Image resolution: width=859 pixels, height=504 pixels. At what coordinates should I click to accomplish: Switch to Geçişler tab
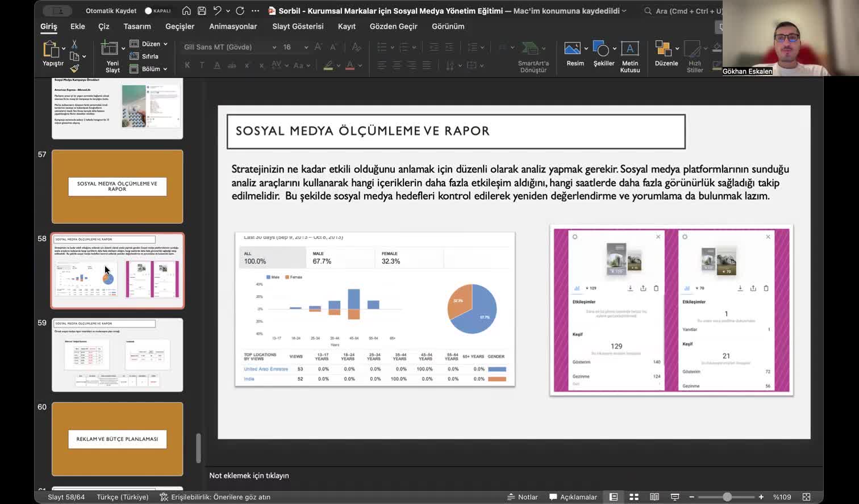point(180,26)
